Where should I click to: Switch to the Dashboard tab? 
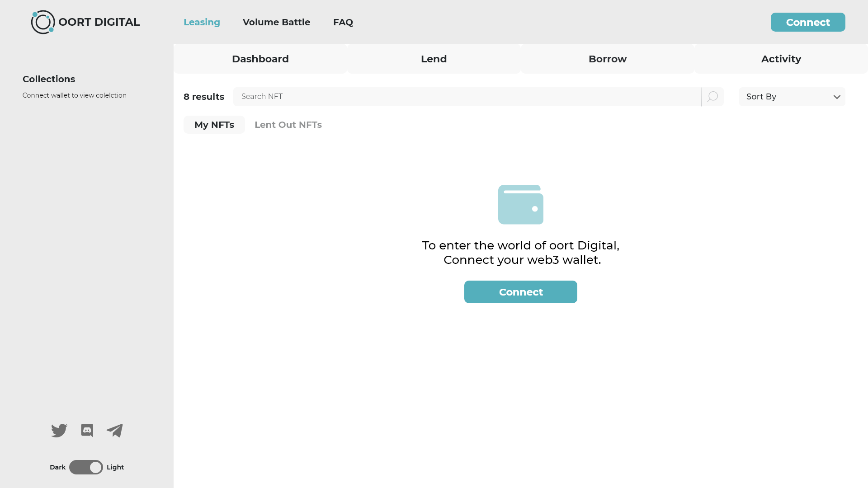[260, 59]
